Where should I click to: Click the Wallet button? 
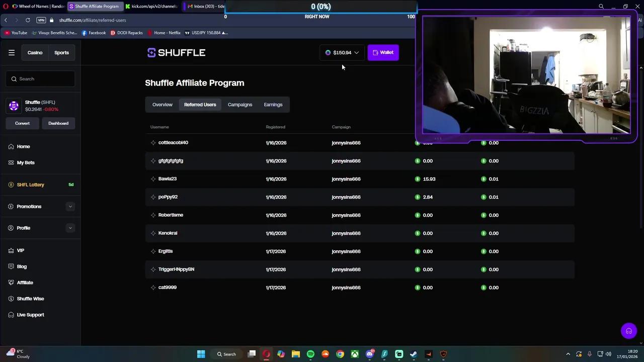point(383,52)
